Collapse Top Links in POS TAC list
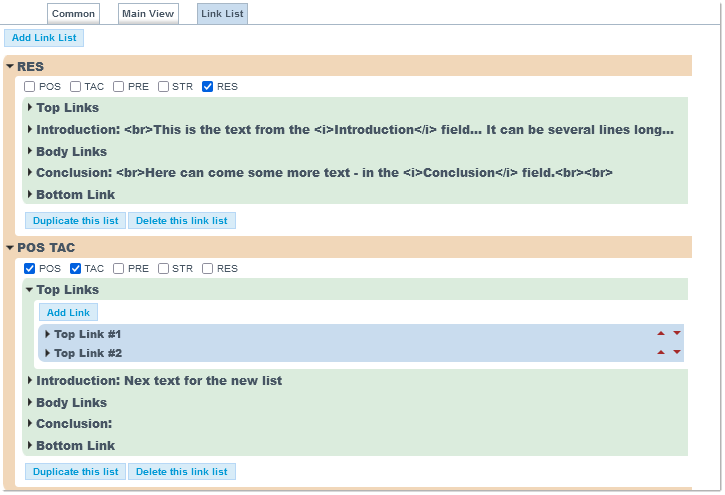 tap(30, 290)
